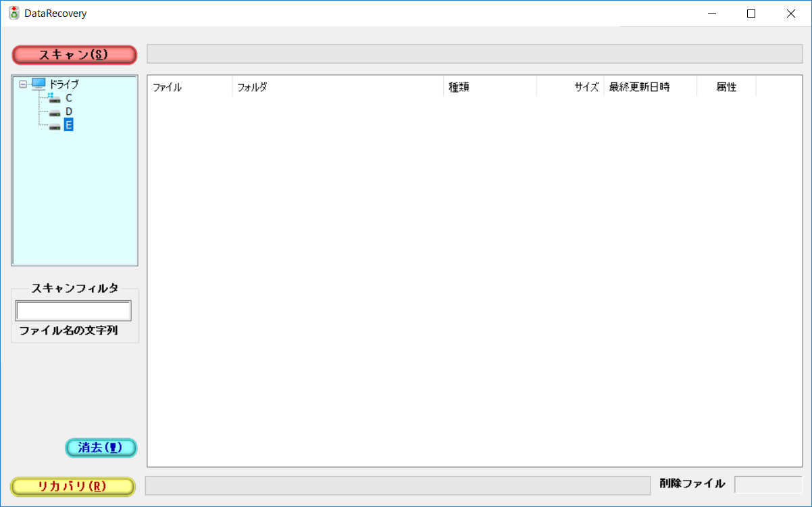Click the computer icon next to ドライブ
The height and width of the screenshot is (507, 812).
[39, 83]
